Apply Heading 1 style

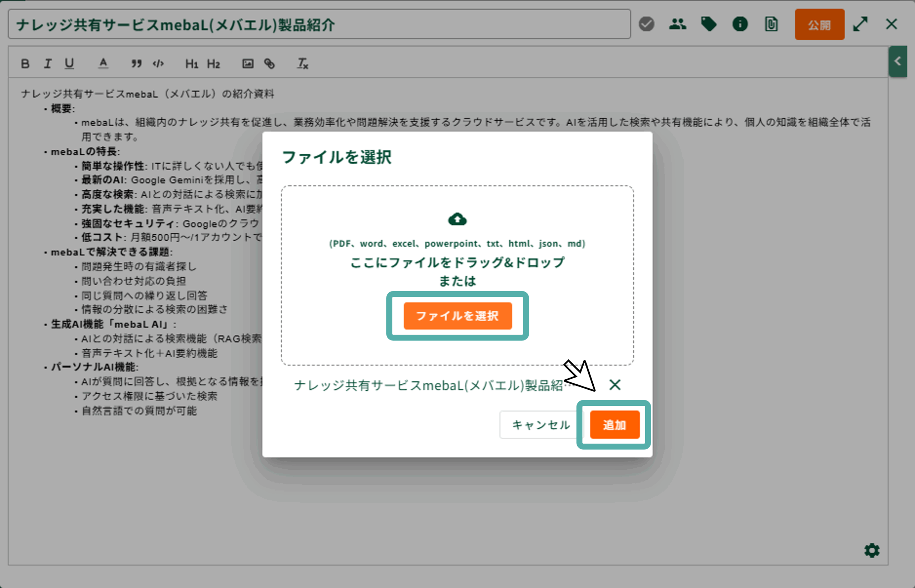192,64
